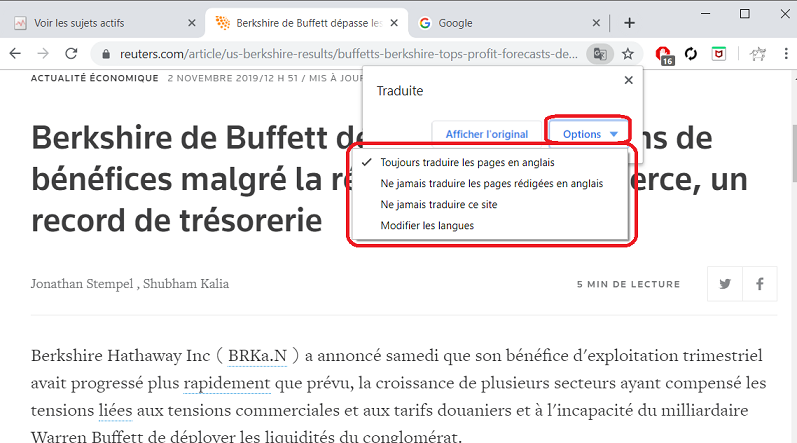This screenshot has height=443, width=797.
Task: Switch to 'Voir les sujets actifs' tab
Action: click(x=102, y=23)
